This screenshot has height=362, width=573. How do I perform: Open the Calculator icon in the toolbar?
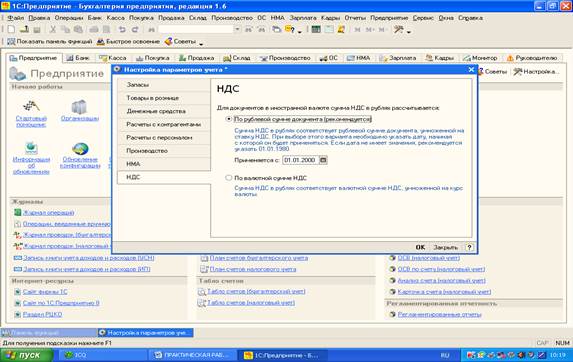[316, 30]
